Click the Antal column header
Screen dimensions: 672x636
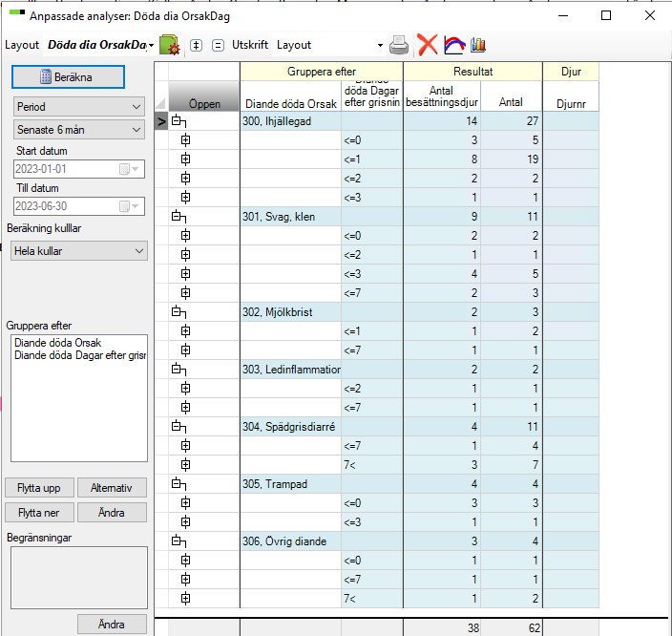click(512, 96)
